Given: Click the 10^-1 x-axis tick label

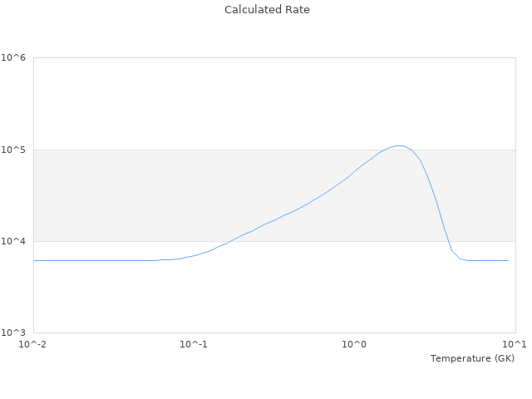Looking at the screenshot, I should (x=194, y=344).
